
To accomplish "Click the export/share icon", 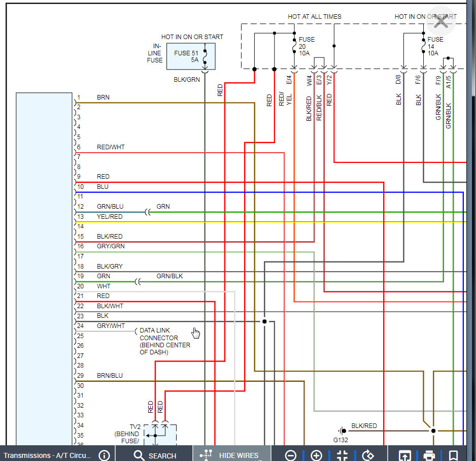I will (404, 455).
